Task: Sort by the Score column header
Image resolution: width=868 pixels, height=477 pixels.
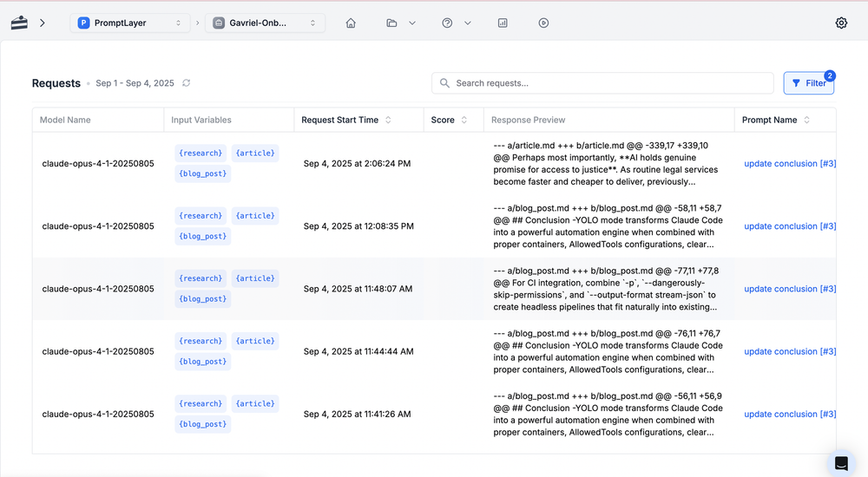Action: pyautogui.click(x=449, y=121)
